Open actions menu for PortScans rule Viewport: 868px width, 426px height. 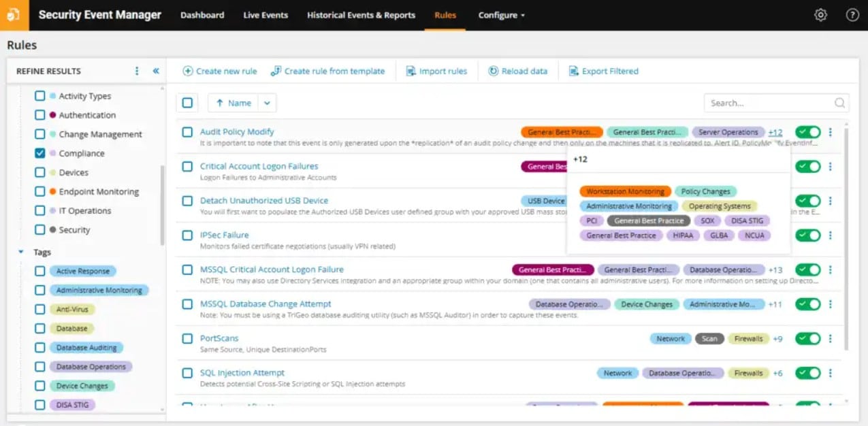point(831,338)
